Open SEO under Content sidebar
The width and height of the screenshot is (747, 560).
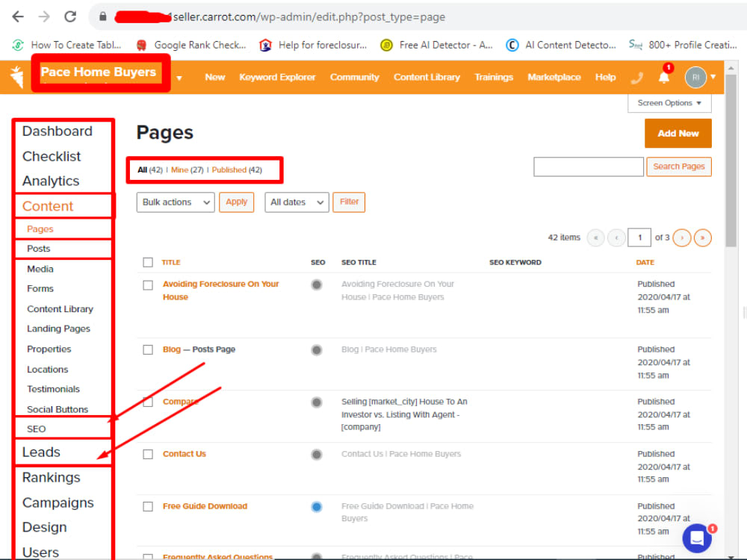[x=36, y=429]
